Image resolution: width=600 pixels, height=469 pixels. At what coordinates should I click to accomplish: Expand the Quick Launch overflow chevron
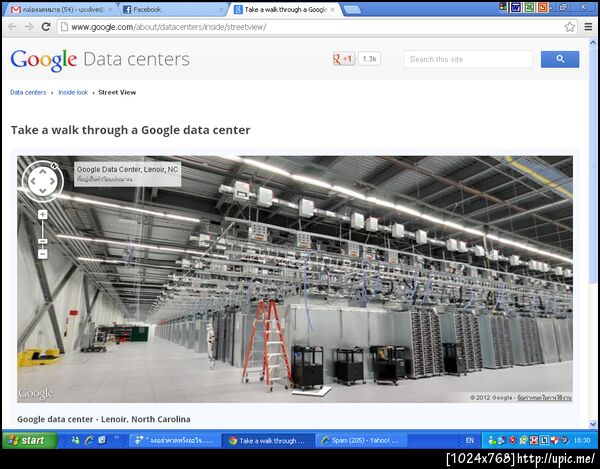(116, 438)
